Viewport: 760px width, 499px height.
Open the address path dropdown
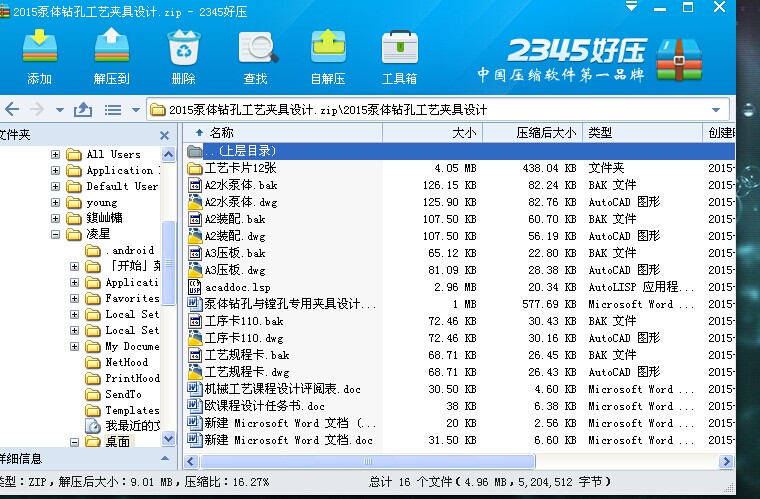click(716, 110)
